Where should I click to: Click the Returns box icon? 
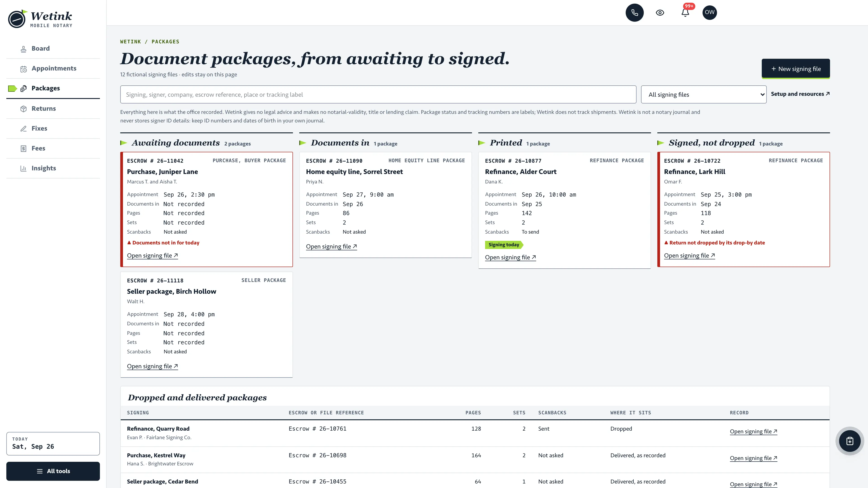[24, 109]
